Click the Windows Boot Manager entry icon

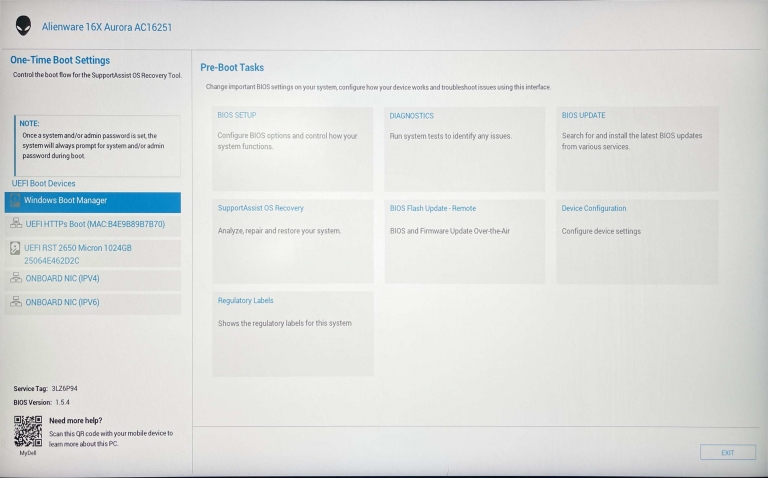(x=15, y=202)
